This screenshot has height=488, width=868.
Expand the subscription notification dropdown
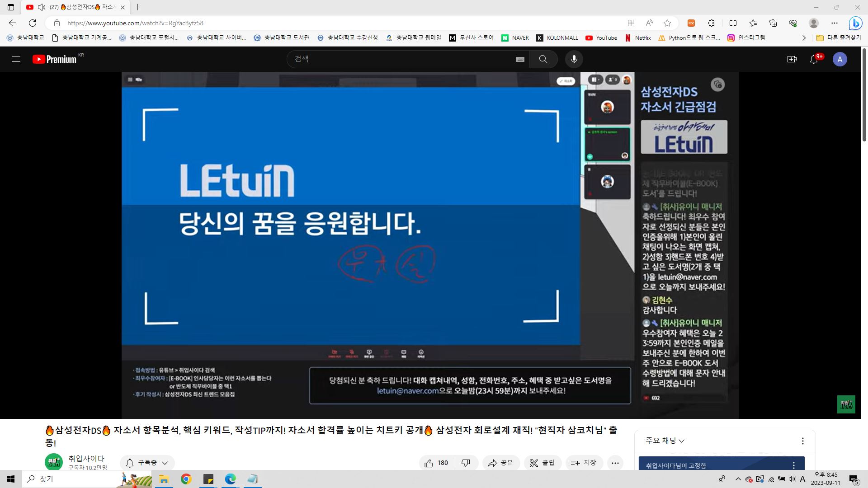point(147,463)
